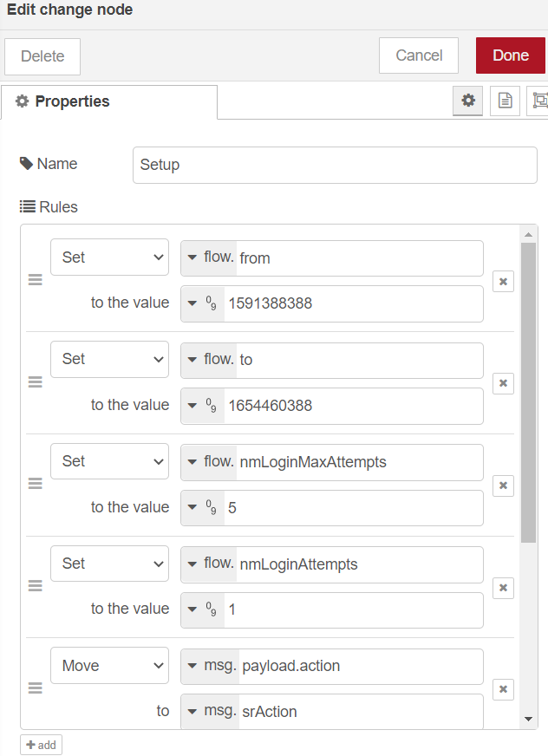This screenshot has width=548, height=756.
Task: Open the Set action dropdown for flow.from
Action: 109,257
